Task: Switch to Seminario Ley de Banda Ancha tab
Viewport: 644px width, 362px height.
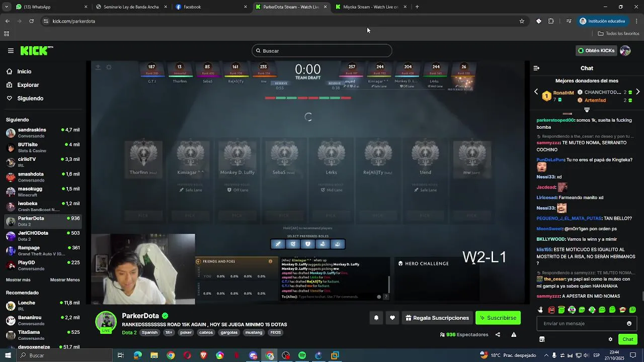Action: (x=131, y=7)
